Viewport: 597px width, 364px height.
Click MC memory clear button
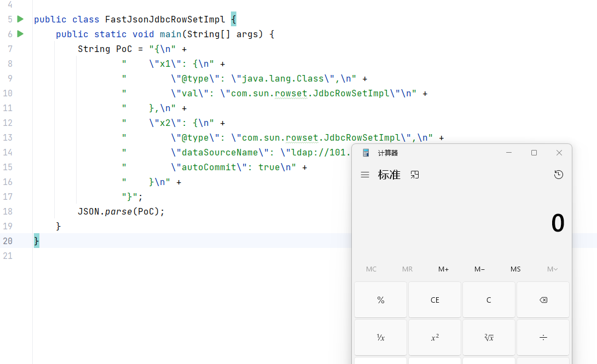tap(371, 269)
